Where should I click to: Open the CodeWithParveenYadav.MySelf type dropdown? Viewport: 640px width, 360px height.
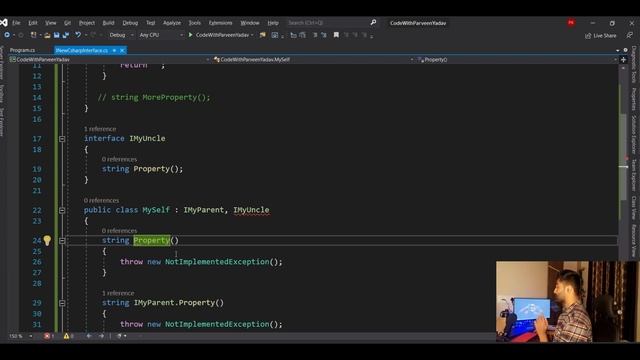[313, 60]
